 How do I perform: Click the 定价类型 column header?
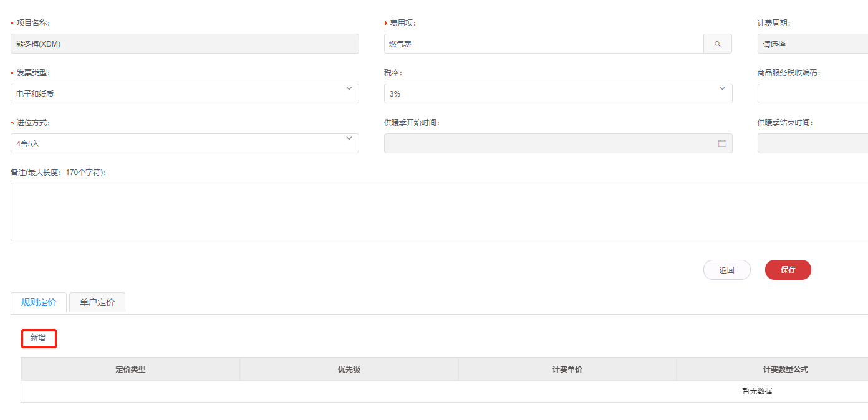pos(130,369)
